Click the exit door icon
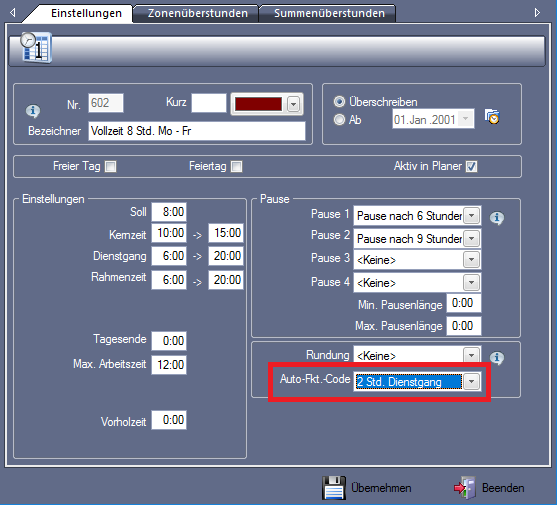557x505 pixels. click(465, 488)
